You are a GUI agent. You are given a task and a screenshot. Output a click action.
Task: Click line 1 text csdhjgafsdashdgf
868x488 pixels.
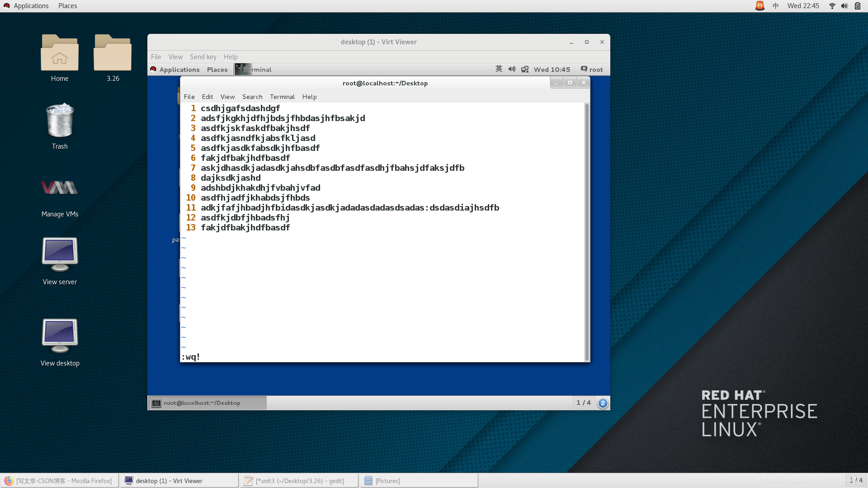coord(240,108)
